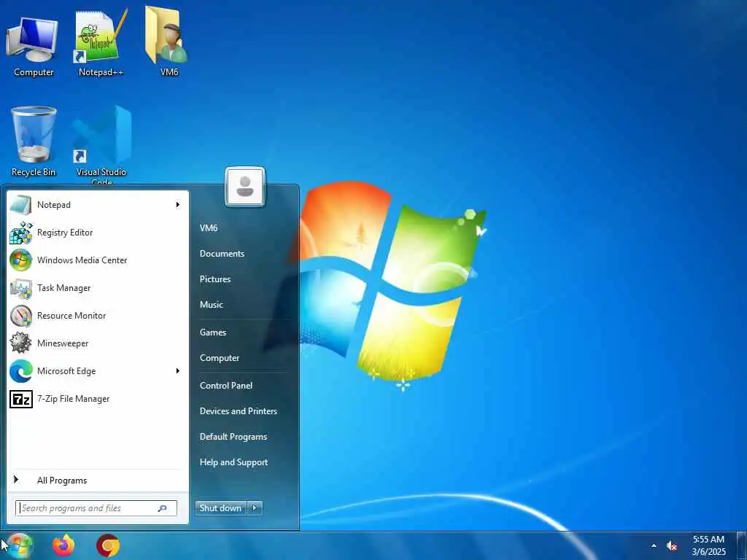747x560 pixels.
Task: Select the Recycle Bin desktop icon
Action: point(34,141)
